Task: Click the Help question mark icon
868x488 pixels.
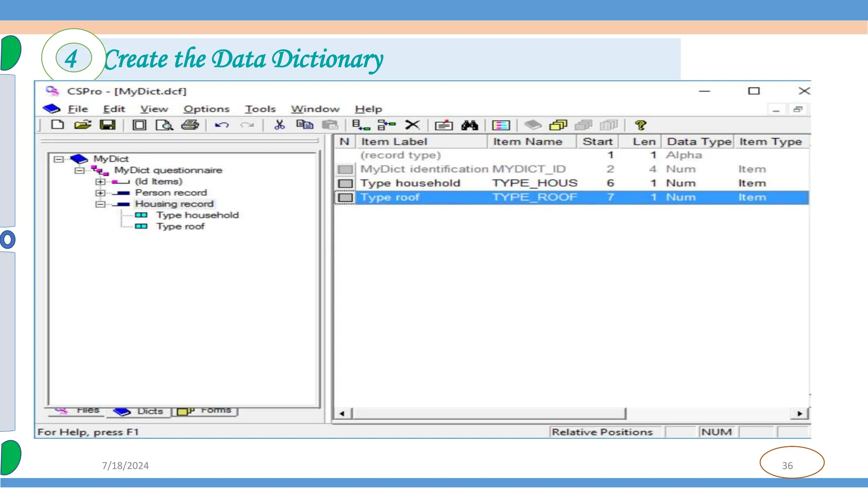Action: (x=640, y=125)
